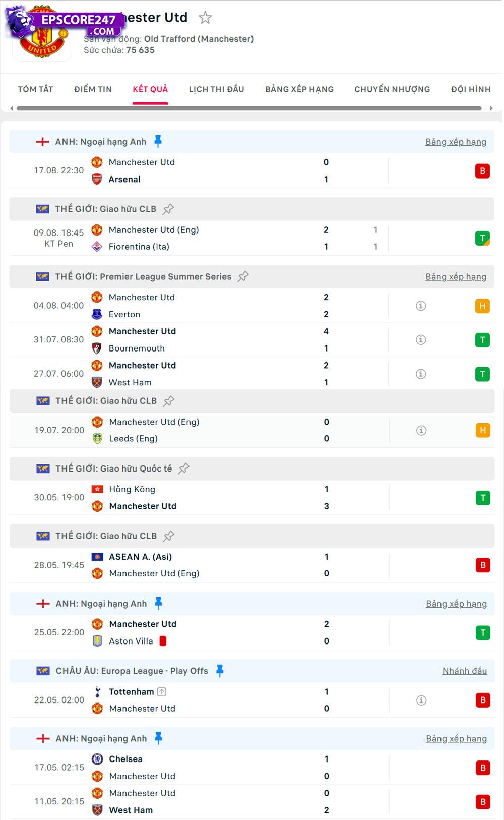The image size is (504, 820).
Task: Open Bảng xếp hạng link for Summer Series
Action: 456,277
